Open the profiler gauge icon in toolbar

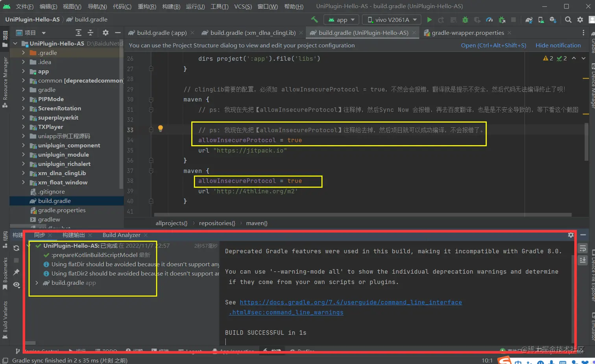[489, 20]
